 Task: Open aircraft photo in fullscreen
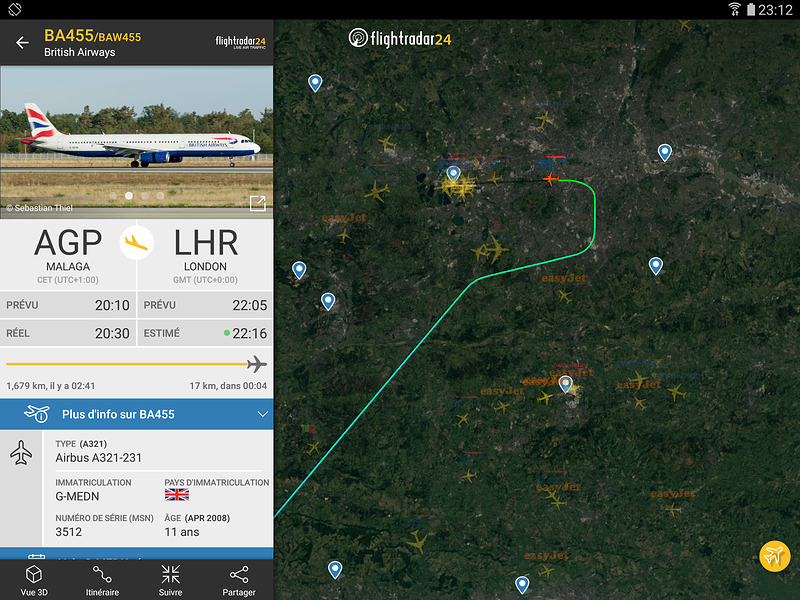click(x=258, y=203)
